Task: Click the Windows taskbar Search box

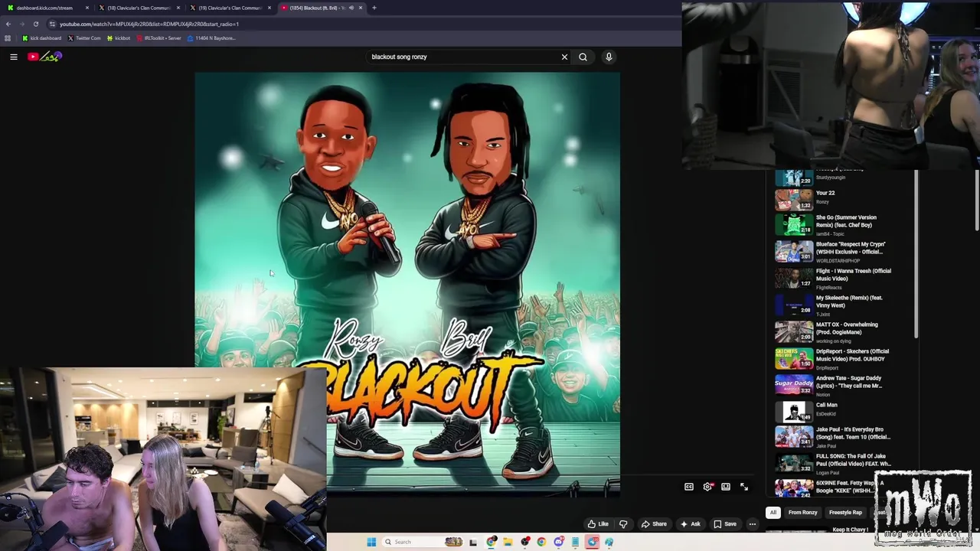Action: (423, 542)
